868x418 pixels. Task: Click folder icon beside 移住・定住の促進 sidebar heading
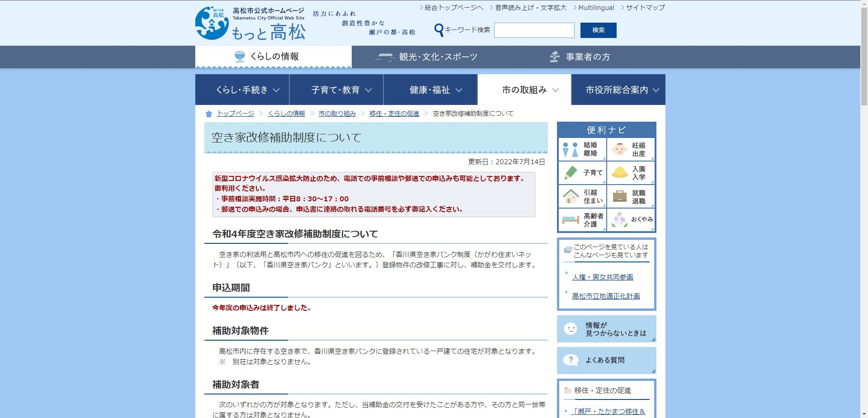point(568,390)
